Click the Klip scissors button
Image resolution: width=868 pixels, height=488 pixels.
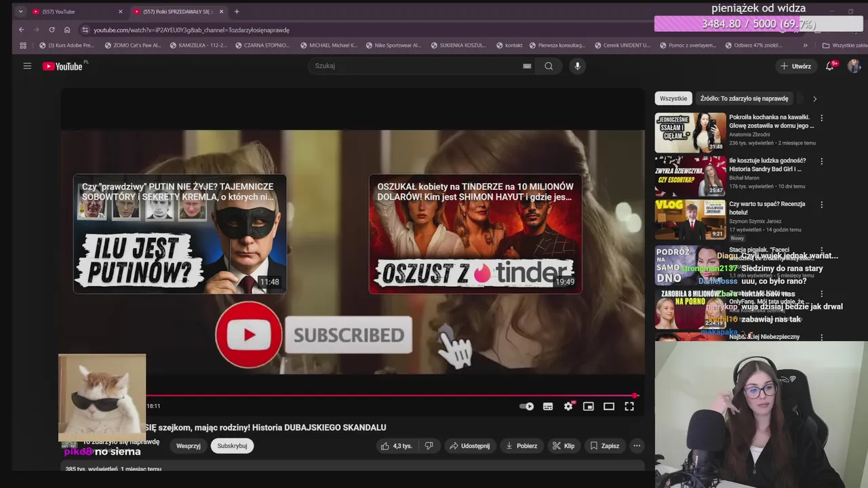tap(564, 446)
